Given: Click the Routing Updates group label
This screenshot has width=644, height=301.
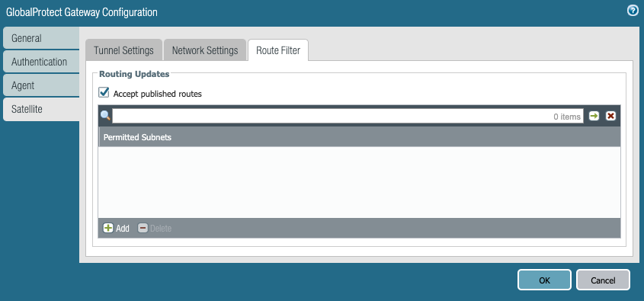Looking at the screenshot, I should tap(134, 75).
